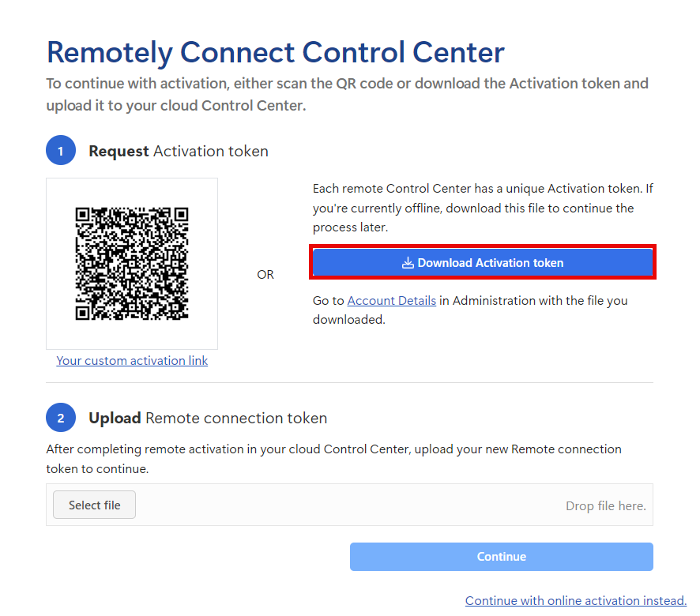The image size is (700, 616).
Task: Click the divider line between the two steps
Action: point(349,383)
